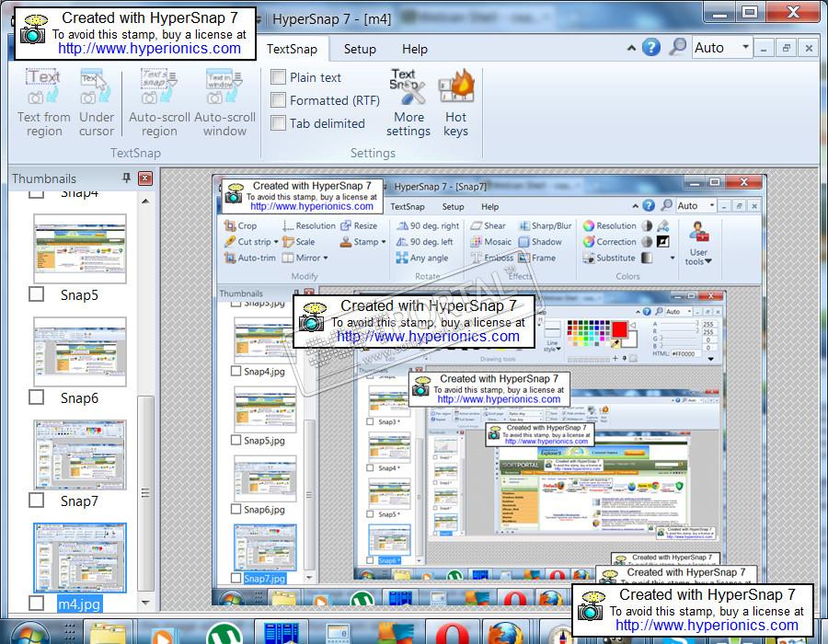
Task: Click the Thumbnails panel vertical scrollbar thumb
Action: tap(145, 493)
